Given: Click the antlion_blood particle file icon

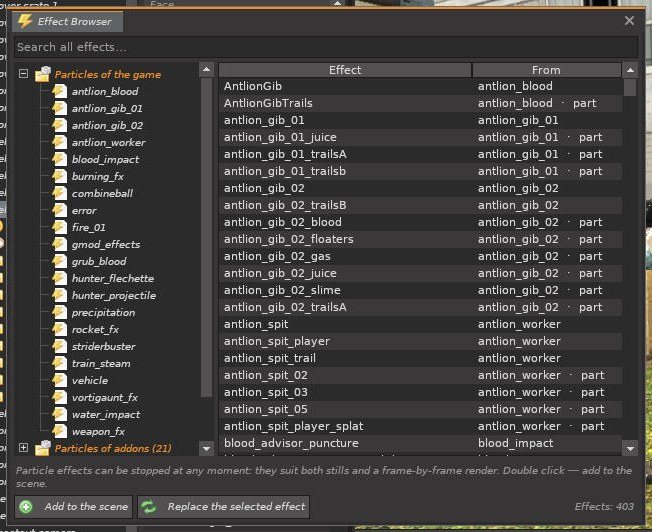Looking at the screenshot, I should pyautogui.click(x=59, y=91).
